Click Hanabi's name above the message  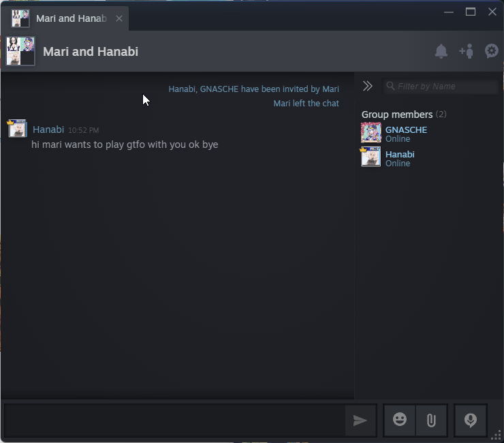pyautogui.click(x=48, y=129)
